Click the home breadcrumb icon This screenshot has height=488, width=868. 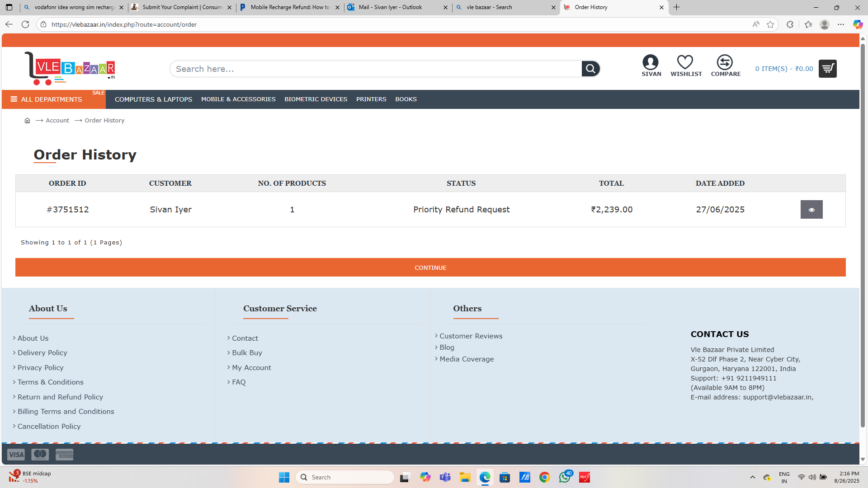click(27, 121)
